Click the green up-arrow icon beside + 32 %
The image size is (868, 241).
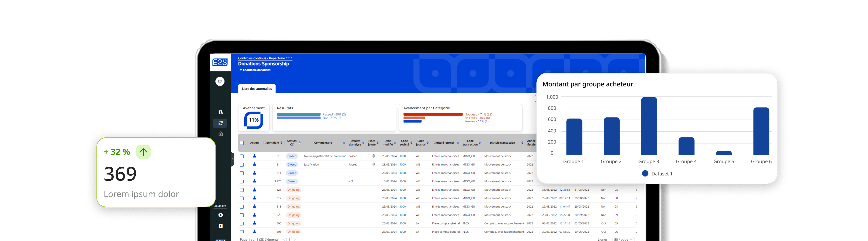pos(143,152)
